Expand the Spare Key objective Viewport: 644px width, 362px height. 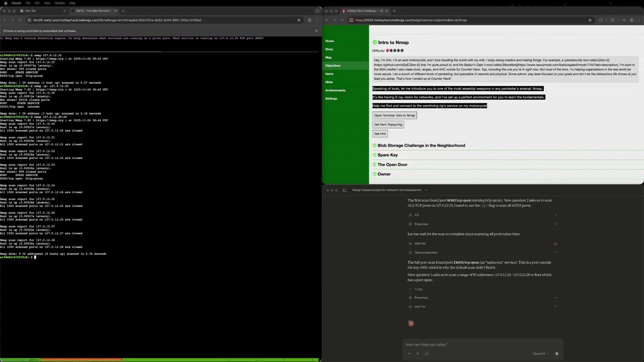[x=387, y=155]
